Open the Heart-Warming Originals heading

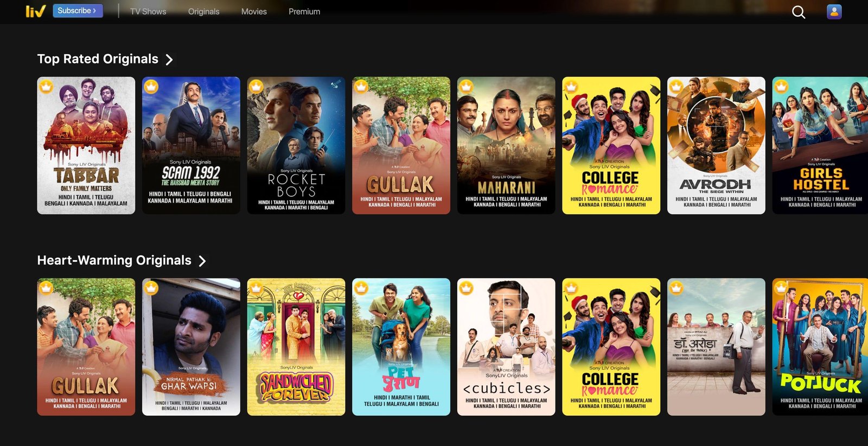pos(114,261)
